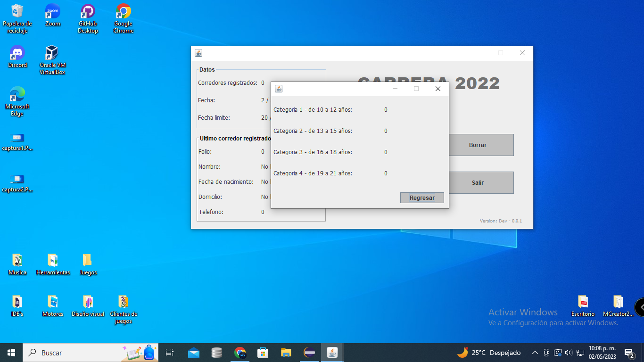Select the Categoria 3 - de 16 a 18 años label

[x=313, y=152]
